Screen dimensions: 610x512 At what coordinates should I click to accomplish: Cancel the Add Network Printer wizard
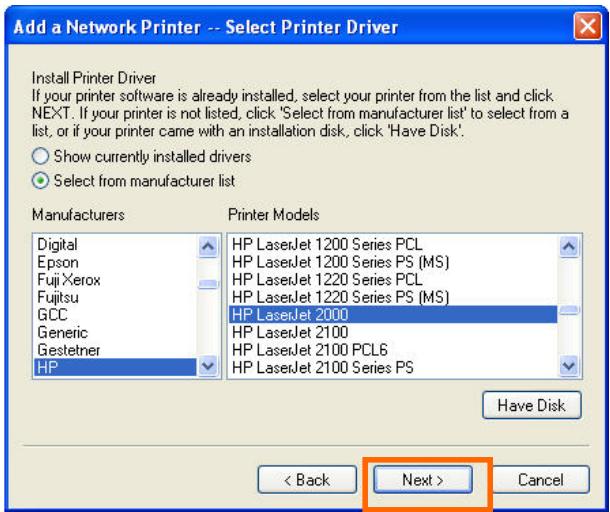pyautogui.click(x=541, y=479)
